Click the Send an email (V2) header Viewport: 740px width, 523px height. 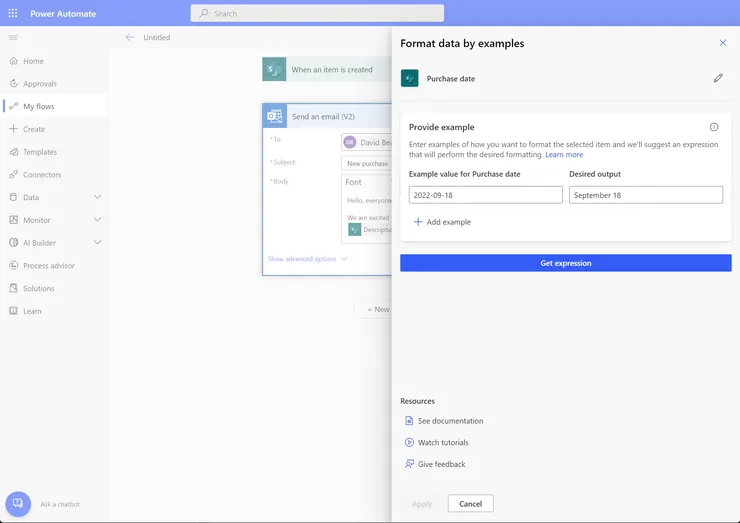tap(328, 116)
